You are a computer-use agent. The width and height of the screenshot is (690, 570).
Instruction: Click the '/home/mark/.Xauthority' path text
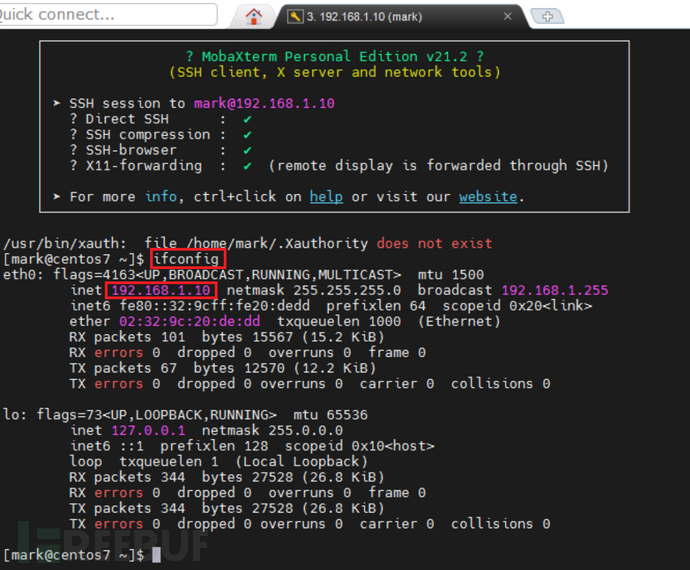point(277,243)
